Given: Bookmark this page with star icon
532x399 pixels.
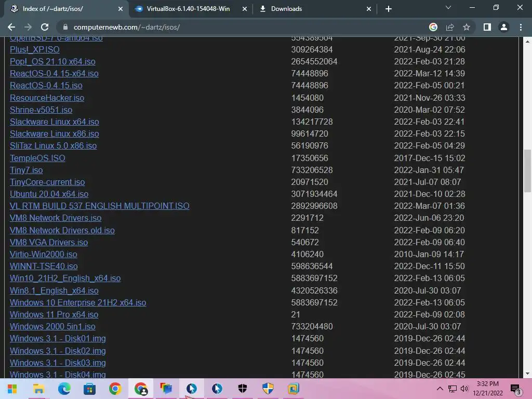Looking at the screenshot, I should pyautogui.click(x=467, y=27).
